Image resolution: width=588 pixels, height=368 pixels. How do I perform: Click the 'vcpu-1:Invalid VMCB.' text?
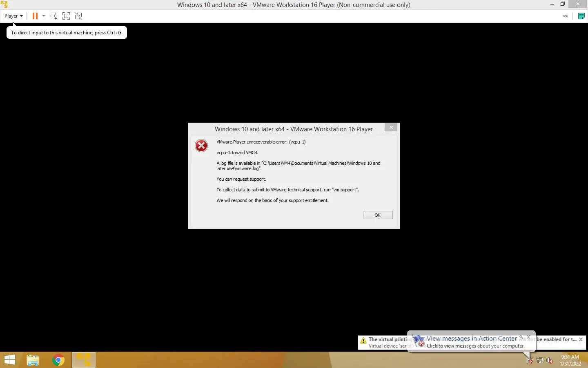pyautogui.click(x=237, y=153)
